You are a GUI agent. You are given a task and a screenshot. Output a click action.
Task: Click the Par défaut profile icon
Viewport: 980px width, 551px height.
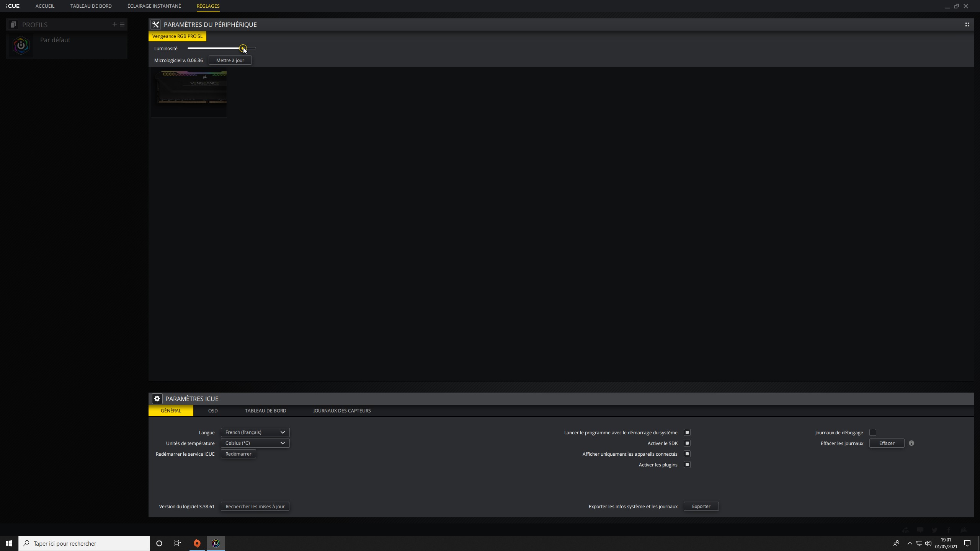(x=21, y=46)
